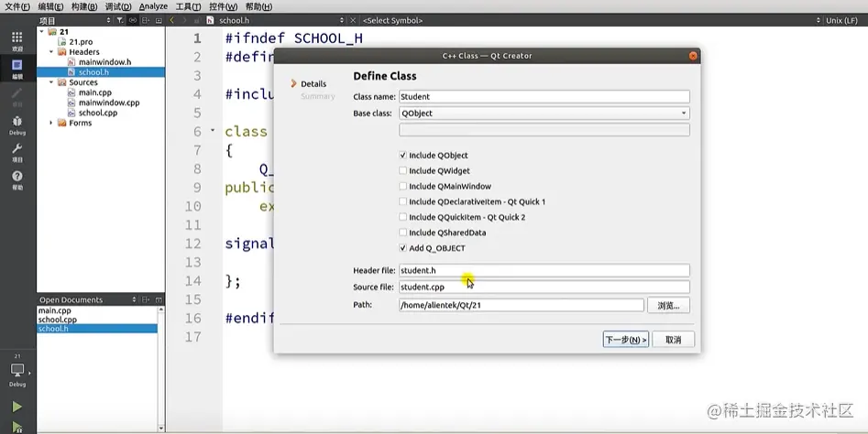
Task: Switch to the Edit mode icon
Action: pos(17,65)
